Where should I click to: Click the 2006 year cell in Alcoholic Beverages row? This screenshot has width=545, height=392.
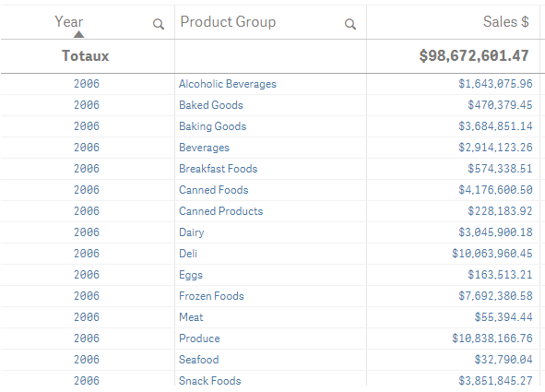click(87, 84)
